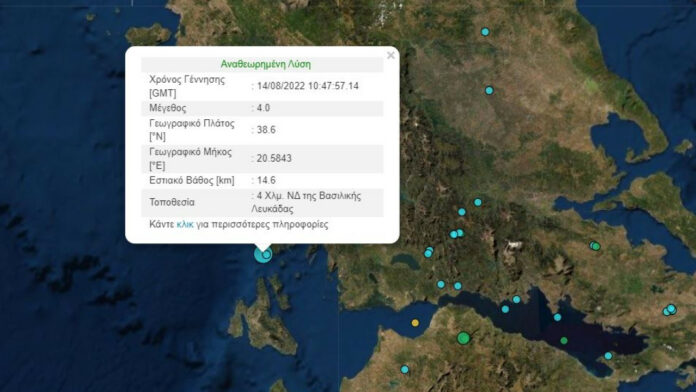Select the small green marker in the Corinthian gulf

click(564, 341)
